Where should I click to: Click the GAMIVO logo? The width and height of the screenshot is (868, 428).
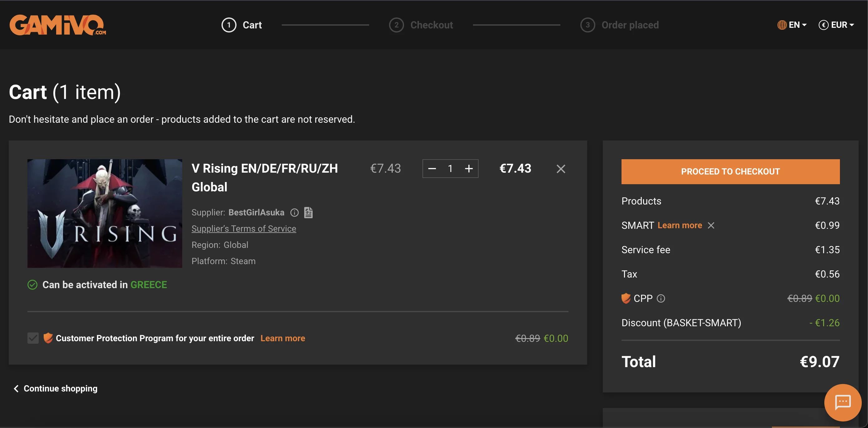[x=57, y=25]
